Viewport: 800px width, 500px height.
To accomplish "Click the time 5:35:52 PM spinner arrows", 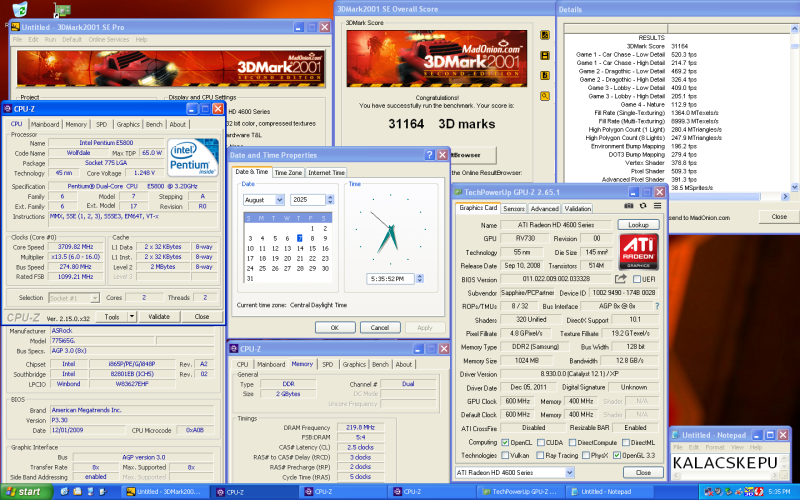I will 419,279.
